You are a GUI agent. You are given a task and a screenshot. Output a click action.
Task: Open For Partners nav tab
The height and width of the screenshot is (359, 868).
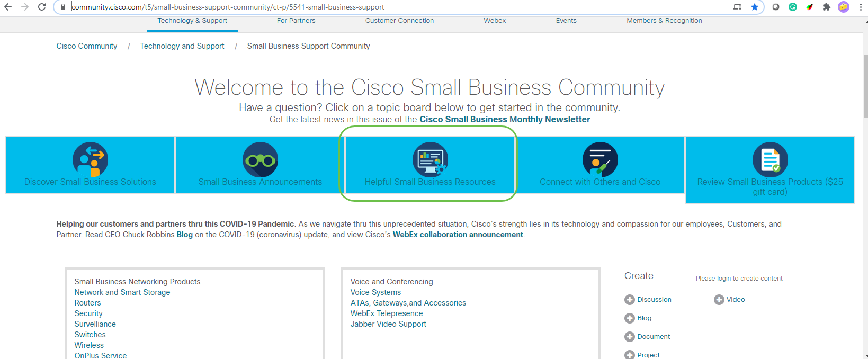(296, 21)
